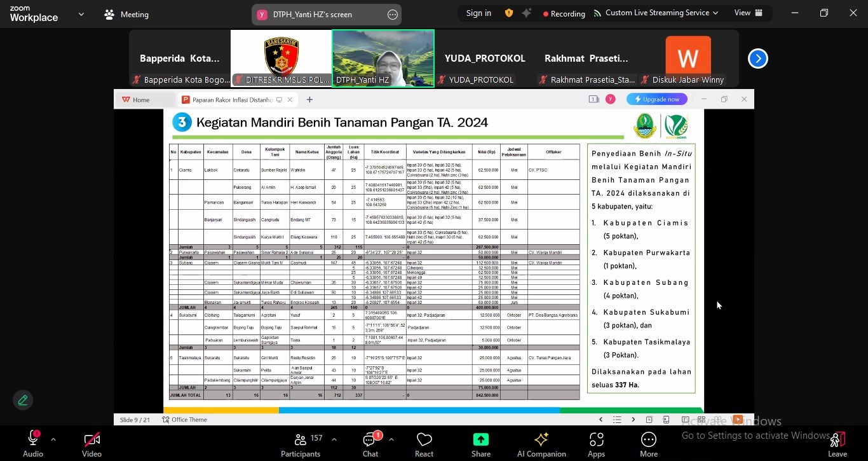Image resolution: width=868 pixels, height=461 pixels.
Task: Click the 'Varietas Yang Ditangkarkan' column header
Action: tap(439, 152)
